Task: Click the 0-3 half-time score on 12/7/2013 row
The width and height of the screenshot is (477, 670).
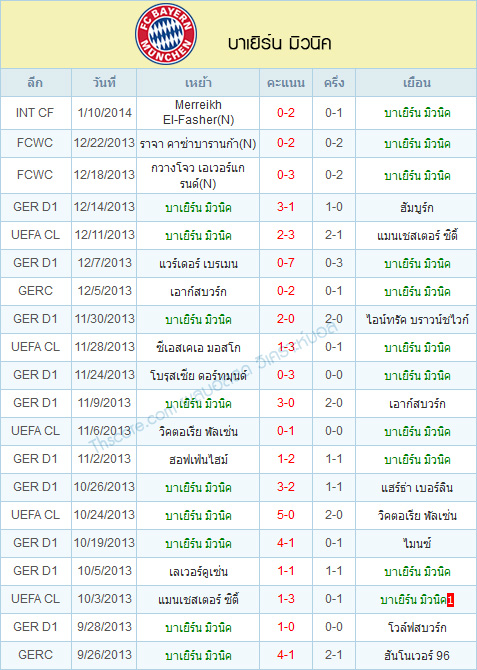Action: (x=334, y=263)
